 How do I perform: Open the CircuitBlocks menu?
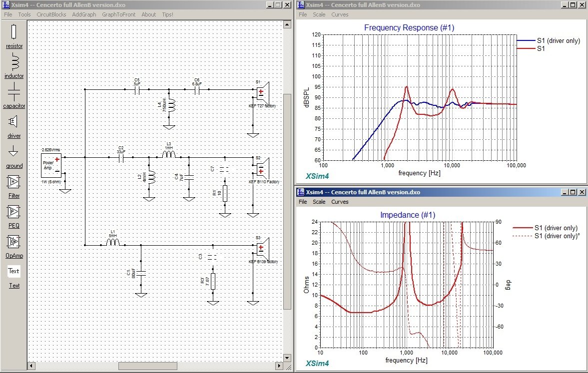click(x=51, y=14)
